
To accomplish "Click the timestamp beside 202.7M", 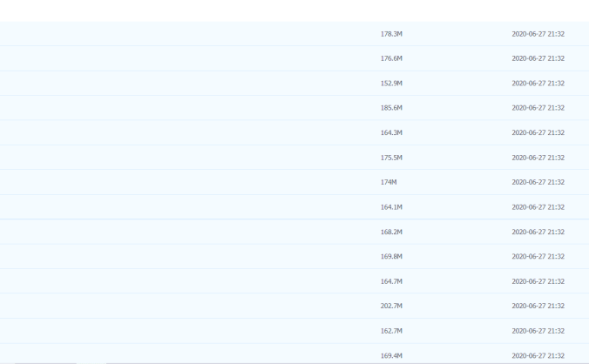I will [538, 307].
